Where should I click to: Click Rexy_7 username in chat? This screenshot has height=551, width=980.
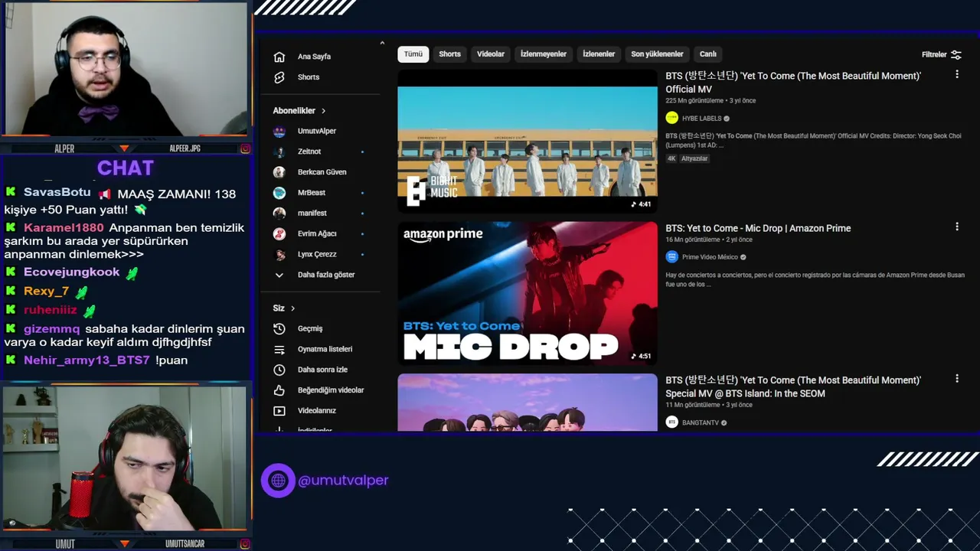click(x=47, y=292)
